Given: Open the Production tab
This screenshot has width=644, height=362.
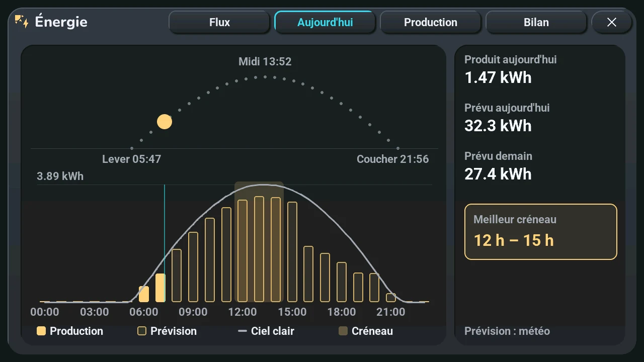Looking at the screenshot, I should 431,22.
